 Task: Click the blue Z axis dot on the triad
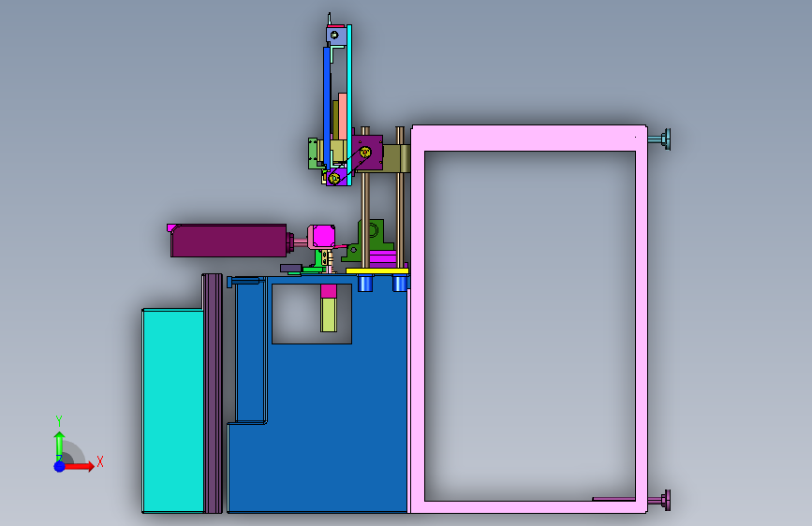(x=60, y=466)
